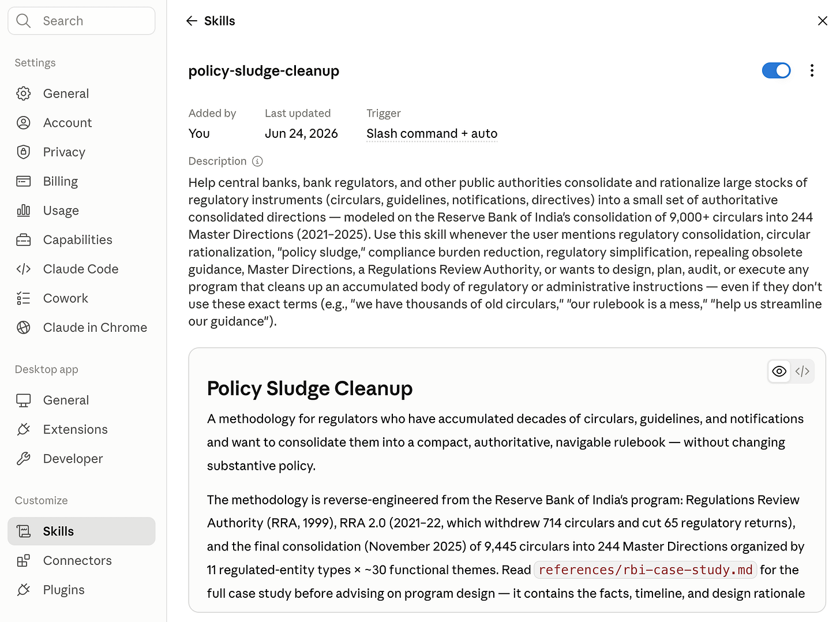Open the three-dot more options menu
The width and height of the screenshot is (840, 622).
pyautogui.click(x=812, y=70)
